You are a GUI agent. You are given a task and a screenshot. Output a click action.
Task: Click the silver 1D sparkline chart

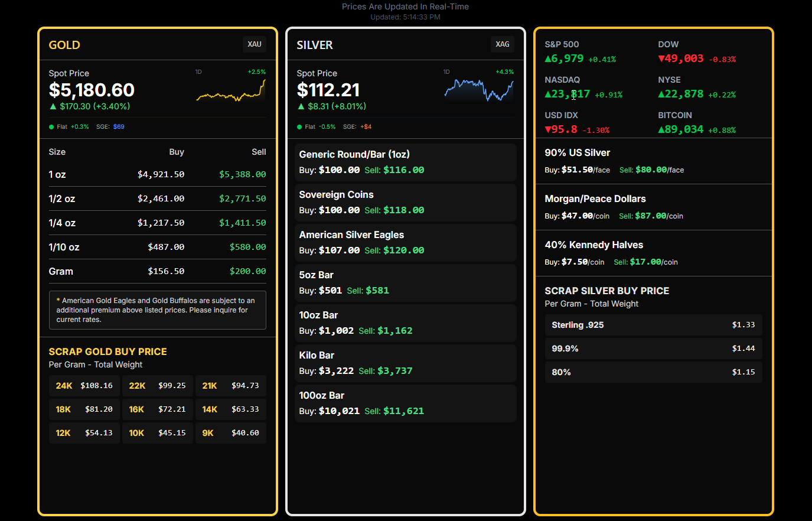(478, 87)
